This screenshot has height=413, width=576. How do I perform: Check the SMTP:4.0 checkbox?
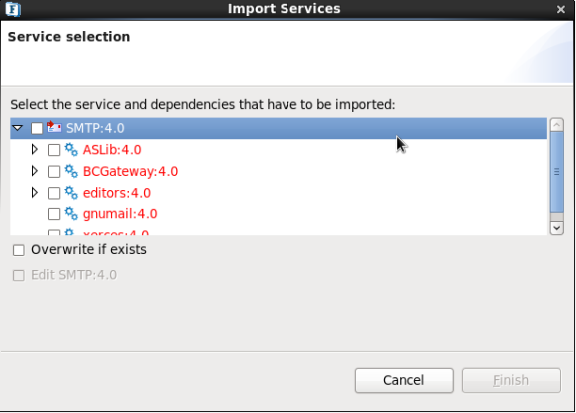click(x=37, y=128)
